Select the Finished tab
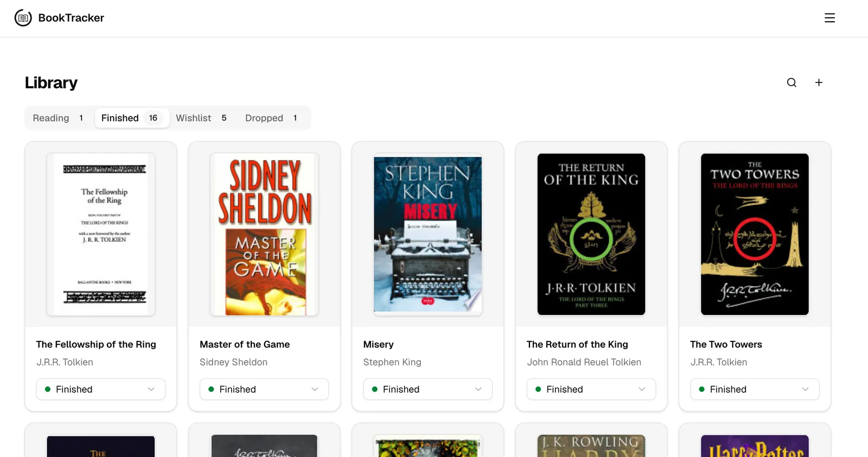 pos(132,118)
